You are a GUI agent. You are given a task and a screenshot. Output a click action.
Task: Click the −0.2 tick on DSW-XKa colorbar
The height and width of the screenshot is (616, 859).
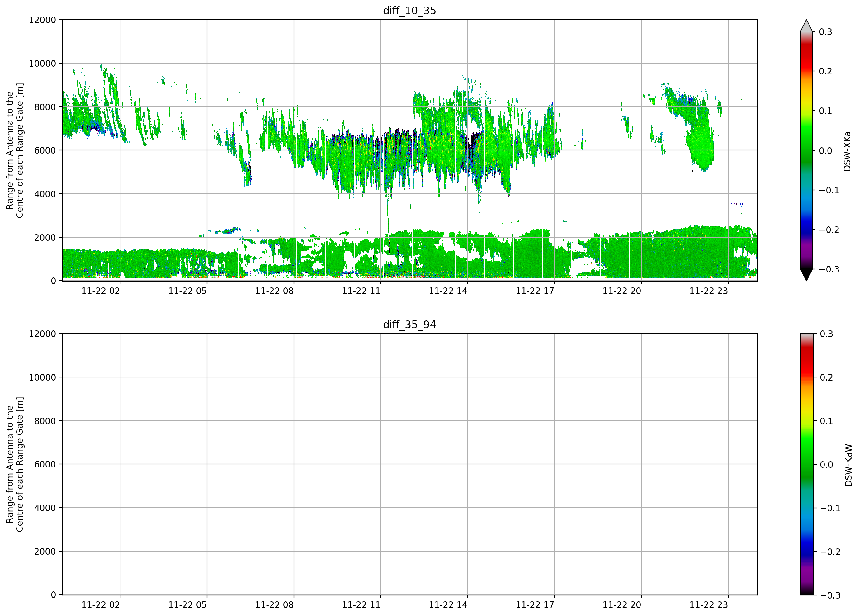coord(829,230)
